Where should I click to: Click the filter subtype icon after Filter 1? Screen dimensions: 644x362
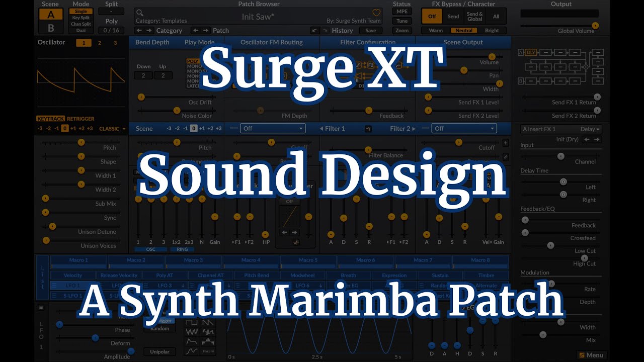coord(368,129)
